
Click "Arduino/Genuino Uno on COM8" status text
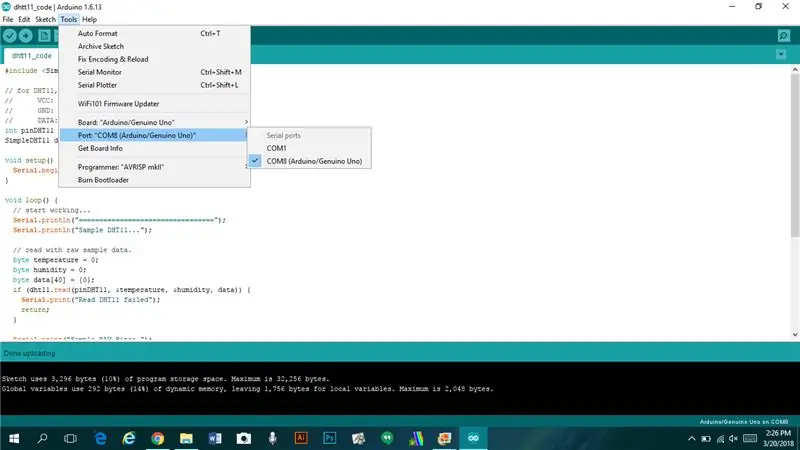[744, 422]
